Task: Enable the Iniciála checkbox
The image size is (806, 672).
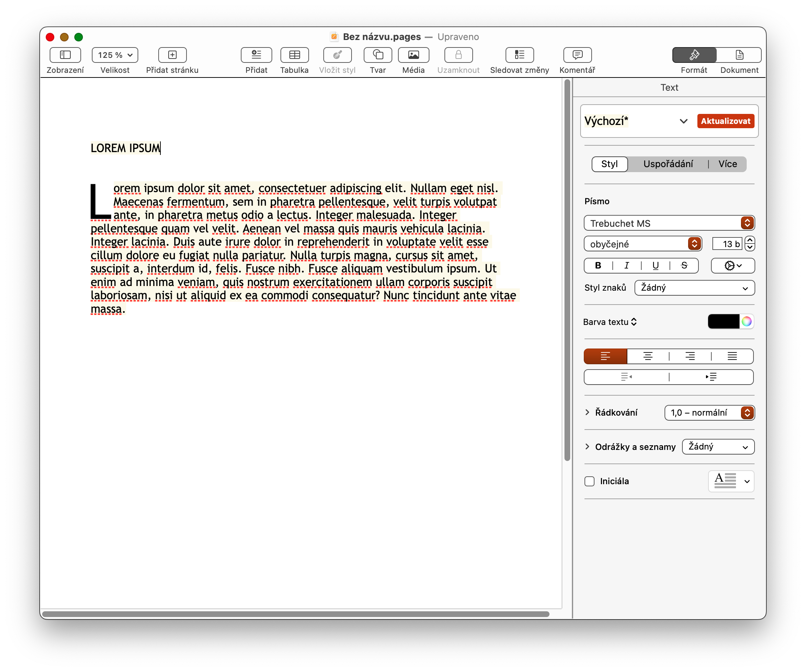Action: pyautogui.click(x=589, y=481)
